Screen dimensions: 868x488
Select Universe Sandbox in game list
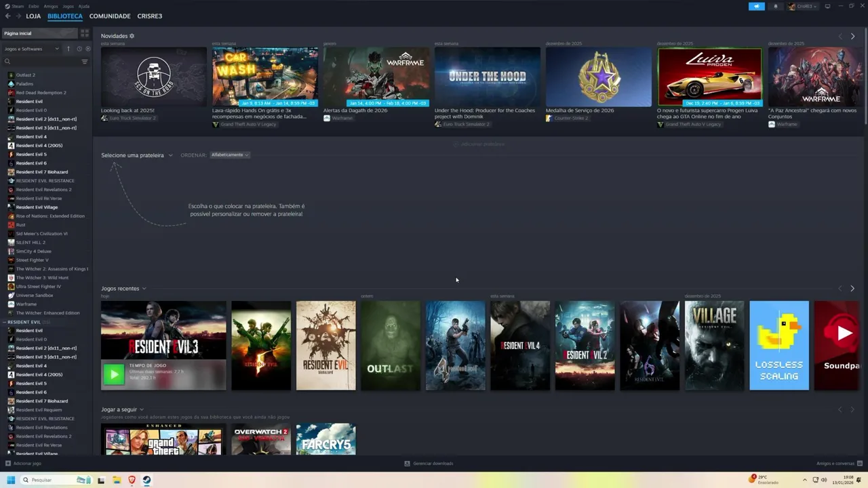[x=35, y=295]
